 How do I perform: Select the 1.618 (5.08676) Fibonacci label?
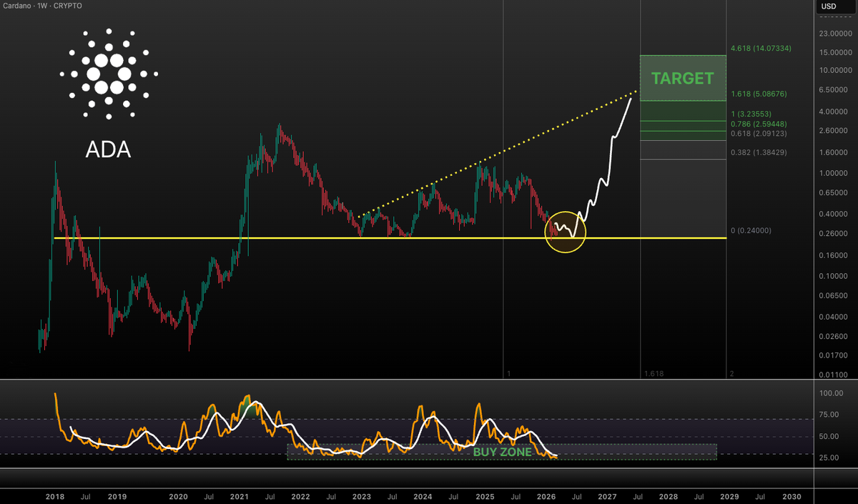759,94
